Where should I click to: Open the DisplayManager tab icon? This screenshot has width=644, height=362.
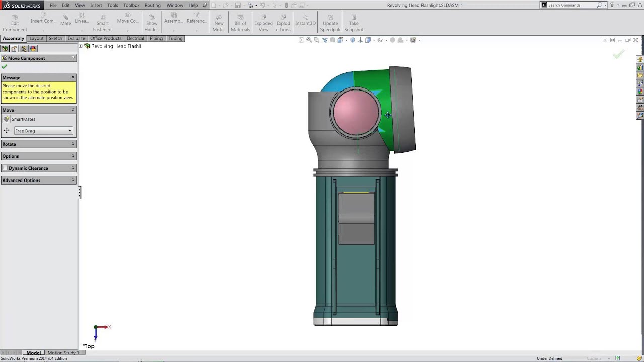33,49
